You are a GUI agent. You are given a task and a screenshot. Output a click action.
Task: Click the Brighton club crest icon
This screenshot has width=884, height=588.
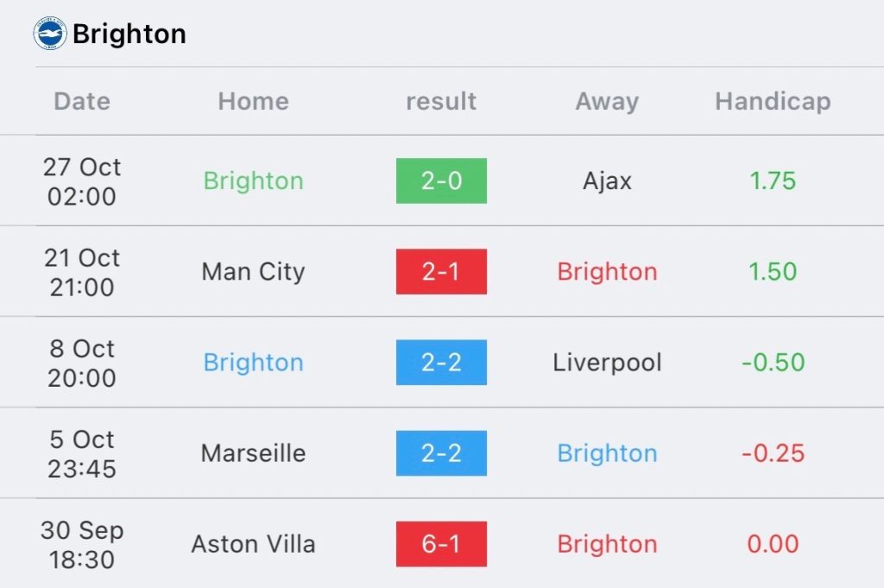tap(50, 34)
